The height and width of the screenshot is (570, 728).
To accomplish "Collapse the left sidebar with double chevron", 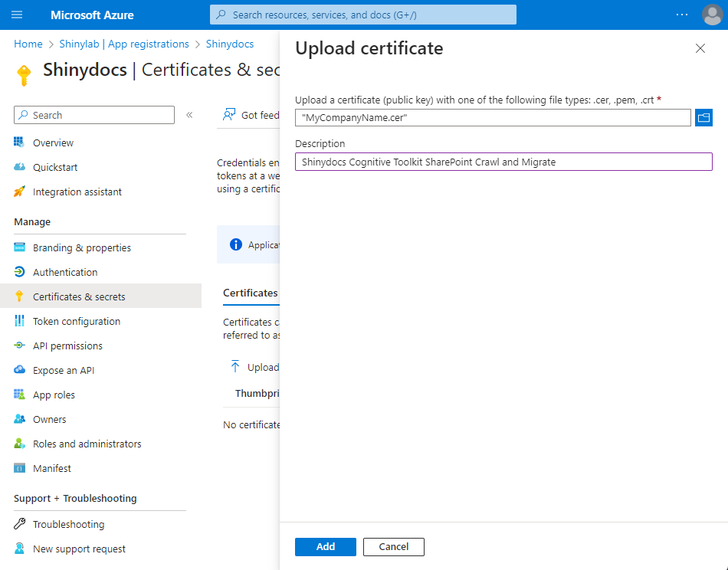I will click(x=189, y=115).
